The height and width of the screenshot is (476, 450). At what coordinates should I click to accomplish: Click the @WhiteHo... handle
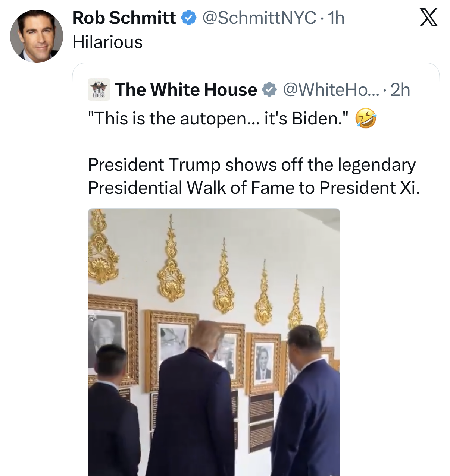[x=331, y=90]
